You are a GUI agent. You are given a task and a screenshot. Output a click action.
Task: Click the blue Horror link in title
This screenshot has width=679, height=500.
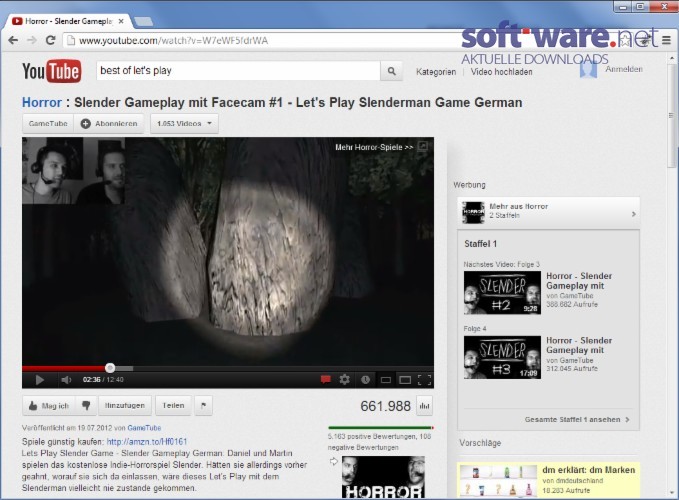(x=42, y=103)
